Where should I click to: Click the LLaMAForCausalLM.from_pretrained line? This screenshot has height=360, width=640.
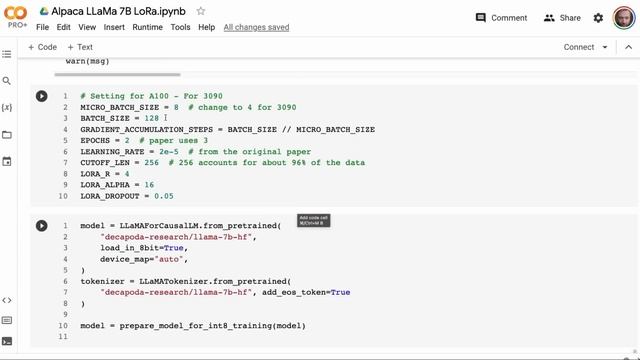coord(180,226)
